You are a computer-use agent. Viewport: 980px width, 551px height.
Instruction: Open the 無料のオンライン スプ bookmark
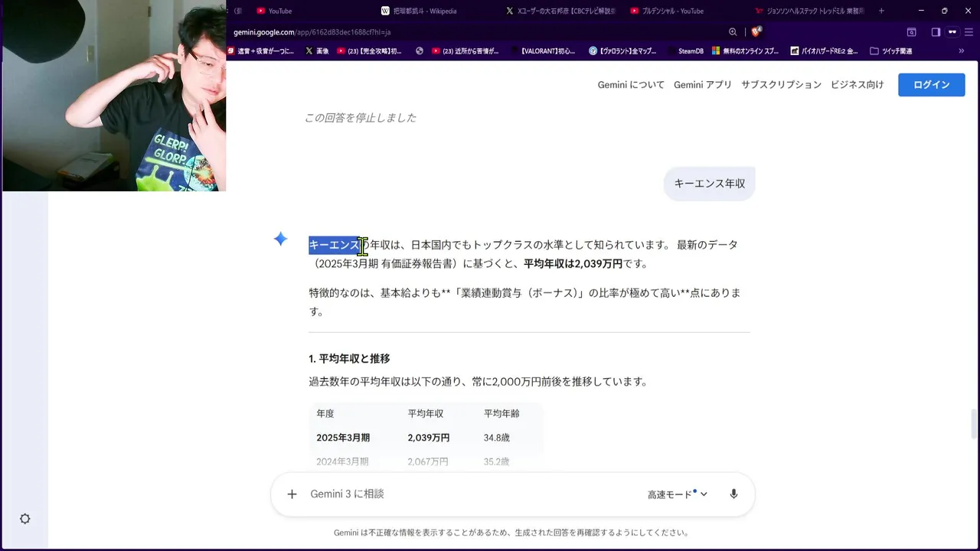tap(745, 51)
